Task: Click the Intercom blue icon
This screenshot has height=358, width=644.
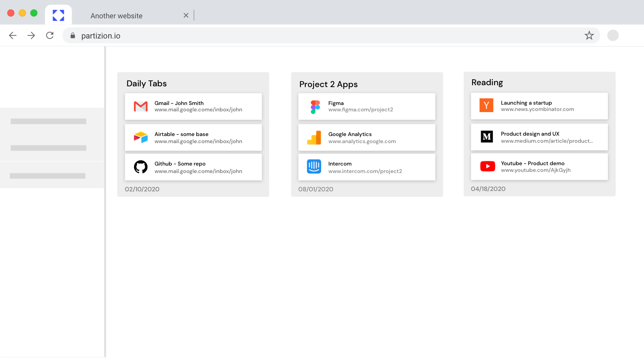Action: coord(314,166)
